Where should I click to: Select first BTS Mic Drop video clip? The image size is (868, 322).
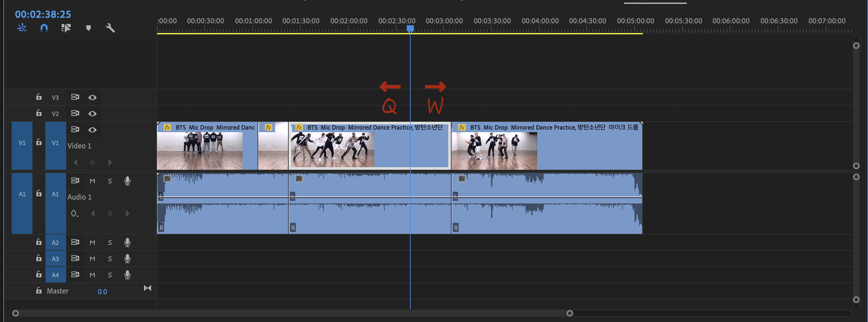pyautogui.click(x=207, y=146)
